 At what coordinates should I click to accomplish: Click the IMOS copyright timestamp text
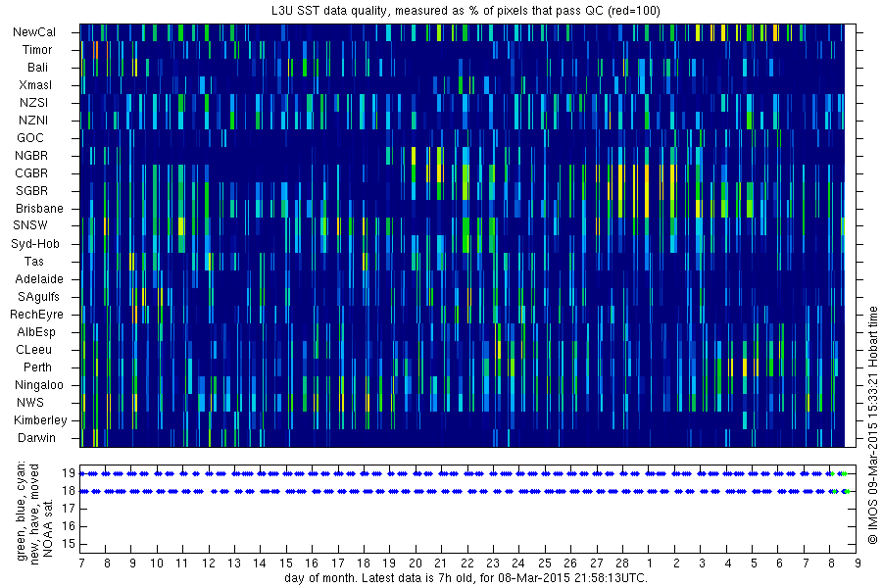(x=872, y=425)
